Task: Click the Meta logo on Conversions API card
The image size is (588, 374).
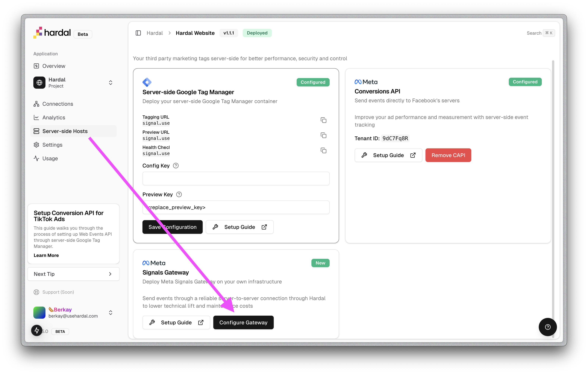Action: [366, 82]
